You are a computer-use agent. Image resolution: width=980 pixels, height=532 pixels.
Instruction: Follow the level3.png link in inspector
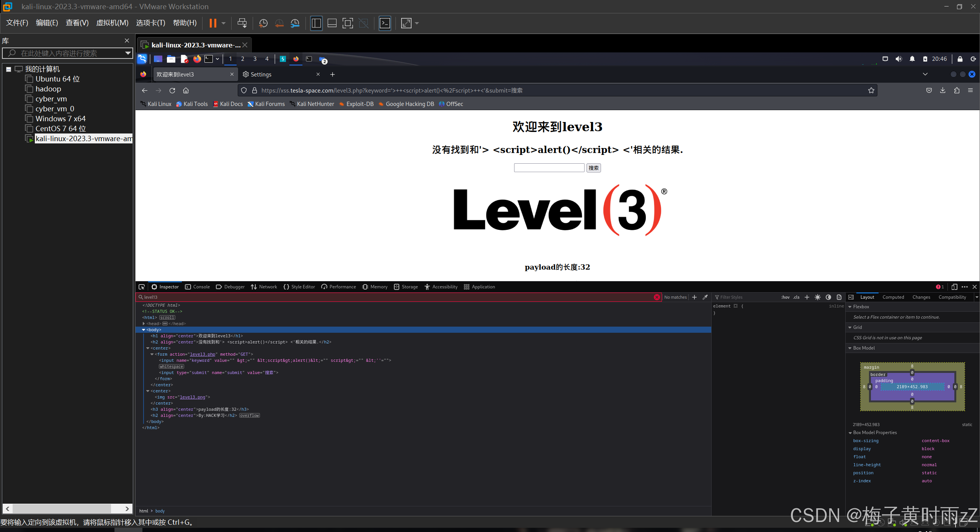coord(193,397)
